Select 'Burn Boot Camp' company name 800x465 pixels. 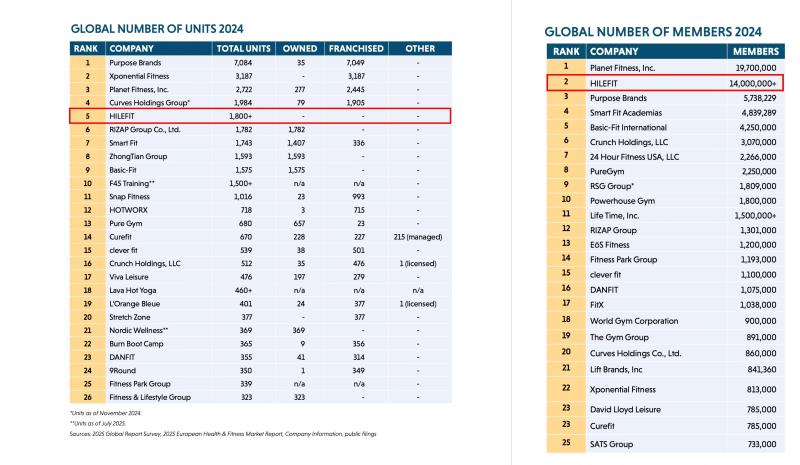click(136, 344)
